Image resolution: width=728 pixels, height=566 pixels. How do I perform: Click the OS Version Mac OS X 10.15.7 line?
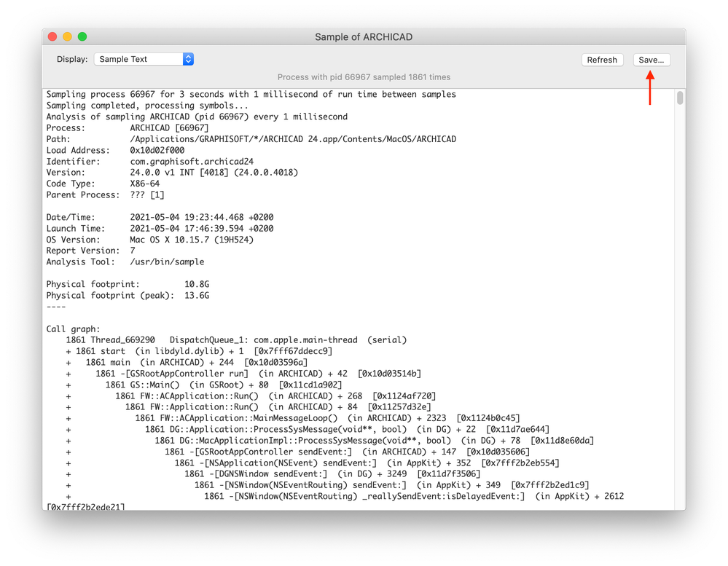(149, 240)
